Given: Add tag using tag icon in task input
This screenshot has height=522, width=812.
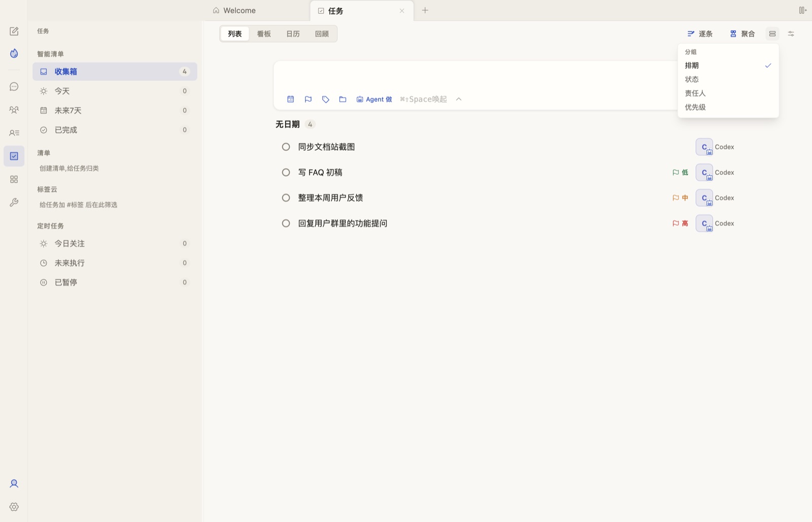Looking at the screenshot, I should click(325, 99).
